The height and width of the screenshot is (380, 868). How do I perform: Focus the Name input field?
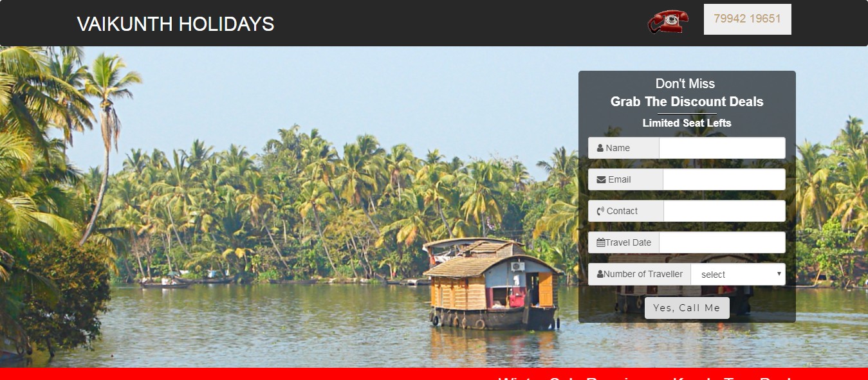tap(722, 148)
